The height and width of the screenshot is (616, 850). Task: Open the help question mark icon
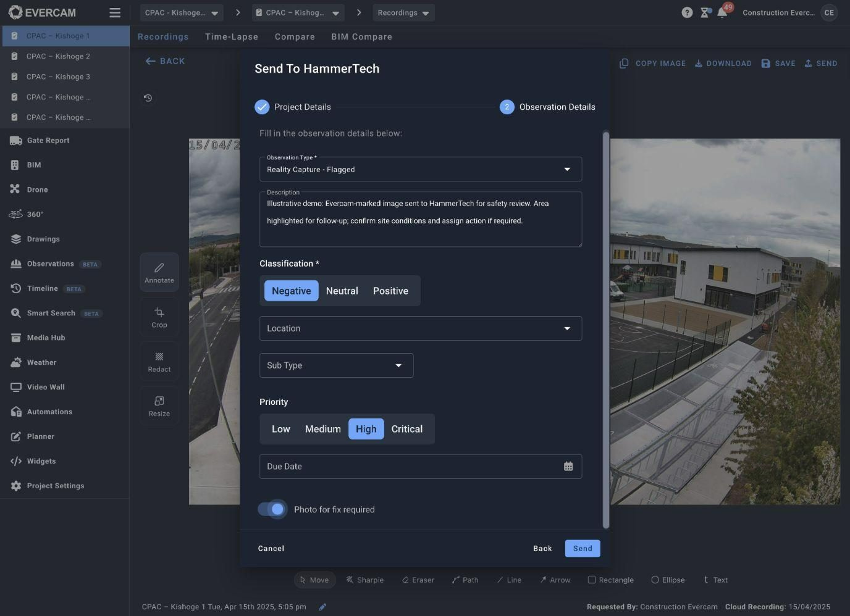pos(687,12)
